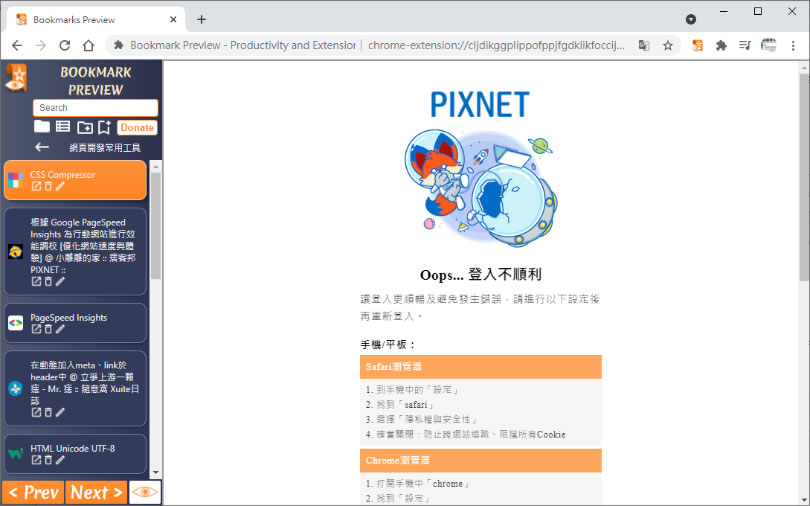Go to previous bookmark with Prev button
The width and height of the screenshot is (810, 506).
pos(33,493)
